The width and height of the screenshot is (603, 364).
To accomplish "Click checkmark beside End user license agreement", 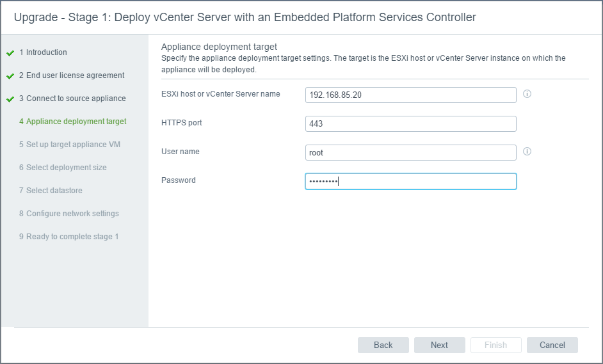I will coord(10,76).
